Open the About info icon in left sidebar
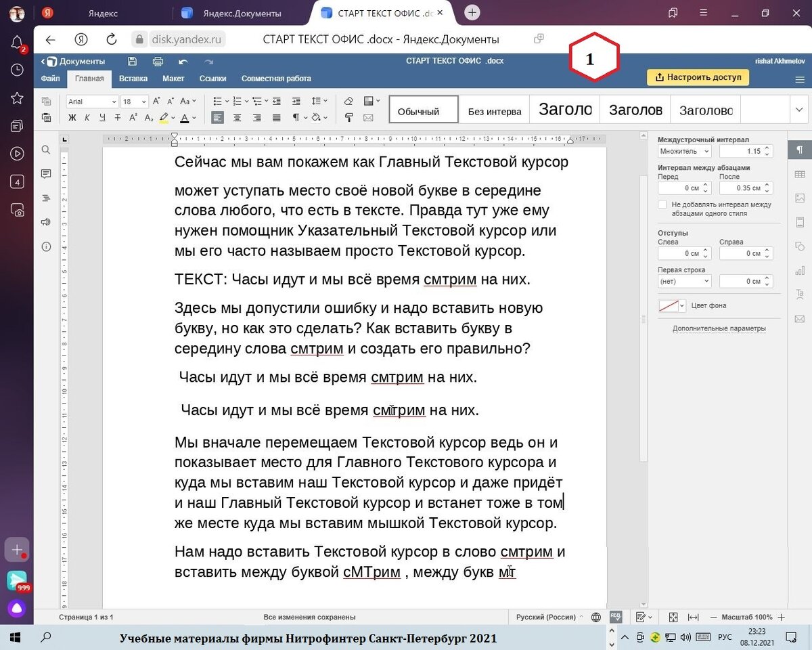Screen dimensions: 812x650 click(46, 246)
